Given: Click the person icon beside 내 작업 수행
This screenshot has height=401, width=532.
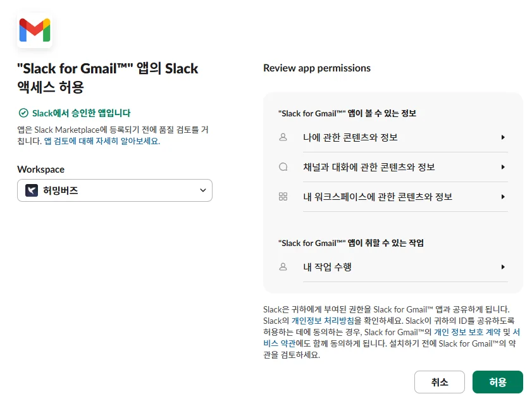Looking at the screenshot, I should [283, 267].
